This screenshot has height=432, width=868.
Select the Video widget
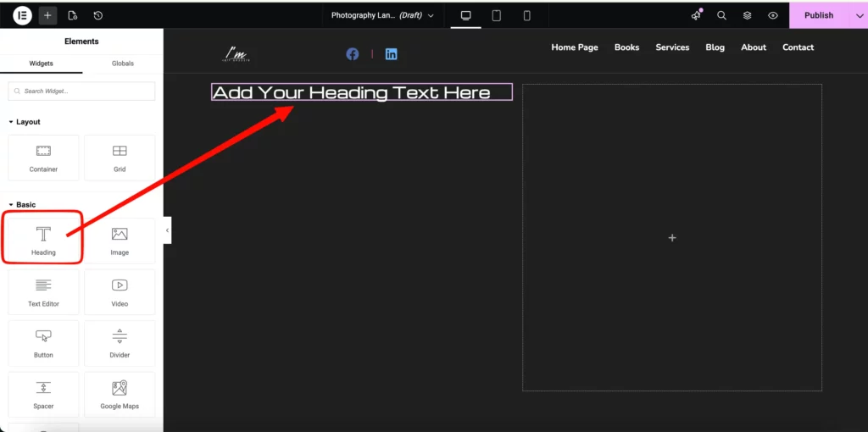(x=120, y=292)
